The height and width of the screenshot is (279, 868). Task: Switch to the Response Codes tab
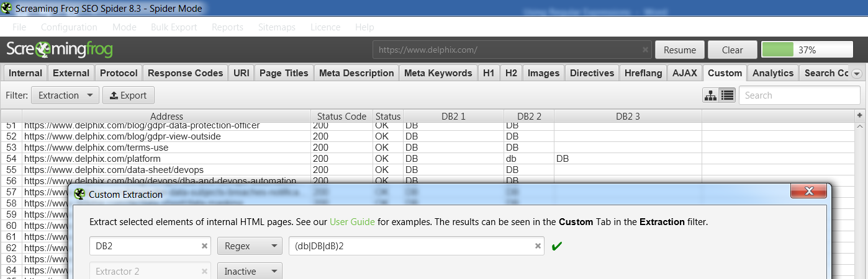[x=185, y=73]
